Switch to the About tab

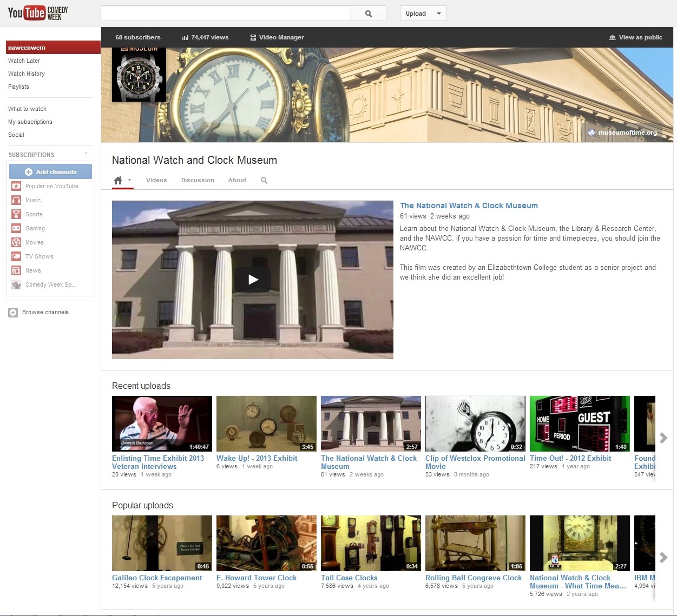point(237,180)
